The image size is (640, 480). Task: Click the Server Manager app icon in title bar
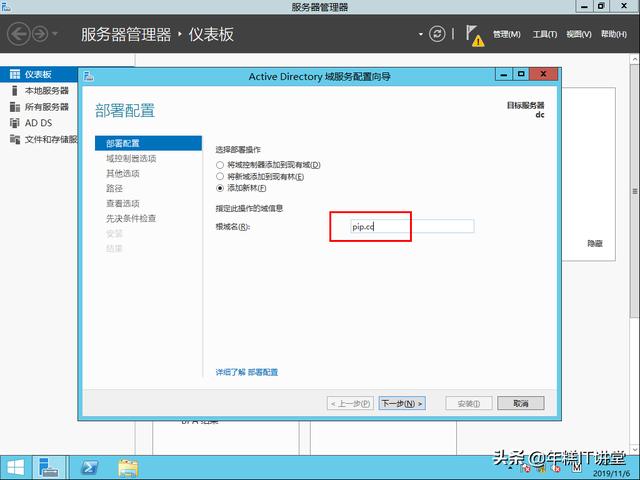[x=7, y=6]
